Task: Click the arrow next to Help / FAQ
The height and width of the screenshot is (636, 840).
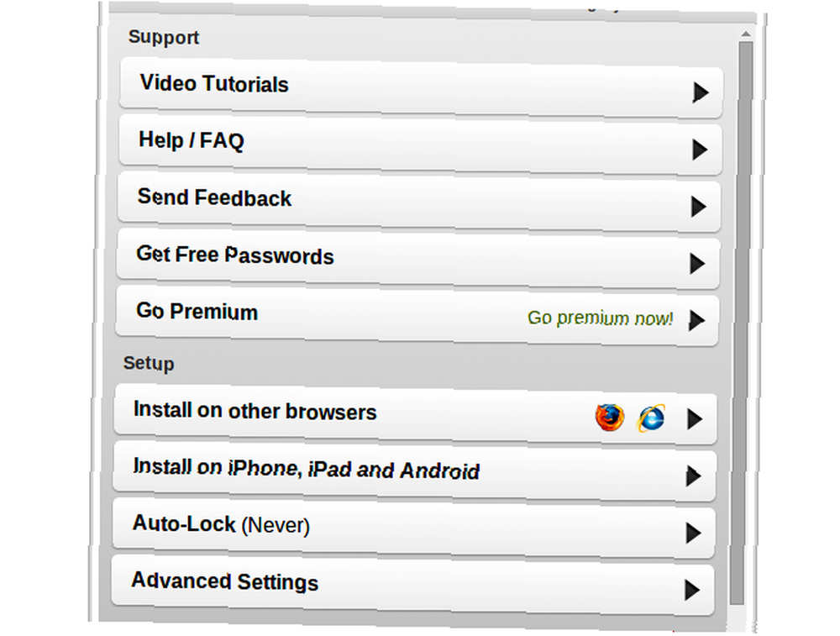Action: [700, 150]
